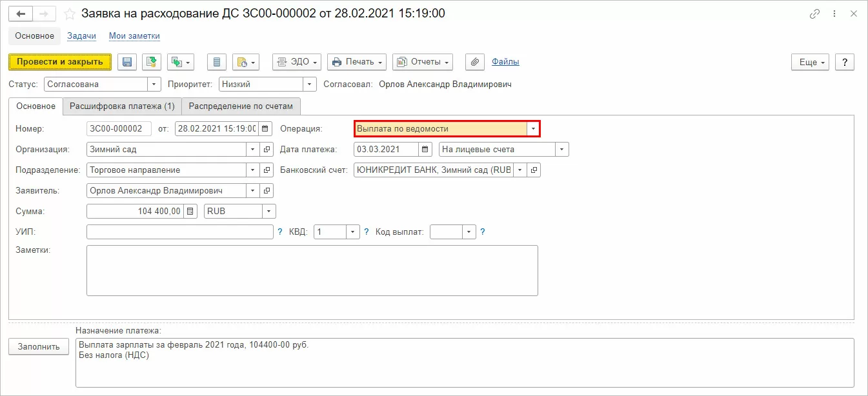Switch to Расшифровка платежа (1) tab
868x396 pixels.
click(x=122, y=106)
